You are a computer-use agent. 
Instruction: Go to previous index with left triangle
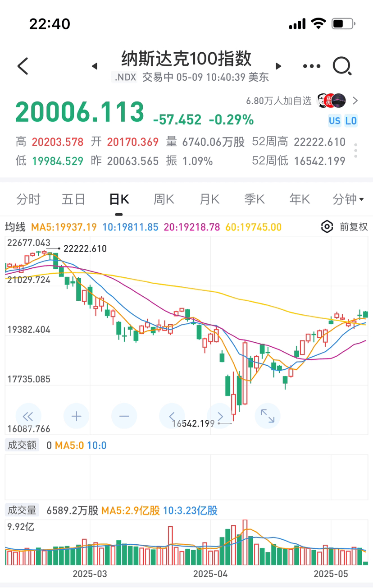(x=94, y=66)
